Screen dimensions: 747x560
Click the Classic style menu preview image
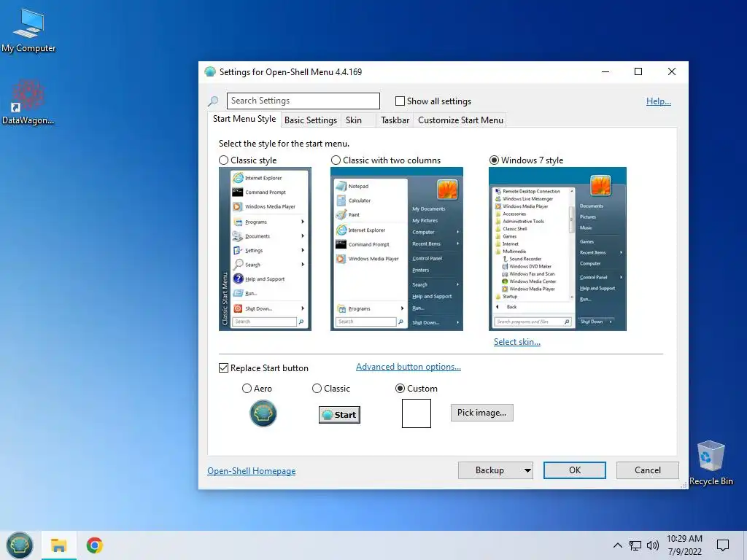pyautogui.click(x=265, y=249)
